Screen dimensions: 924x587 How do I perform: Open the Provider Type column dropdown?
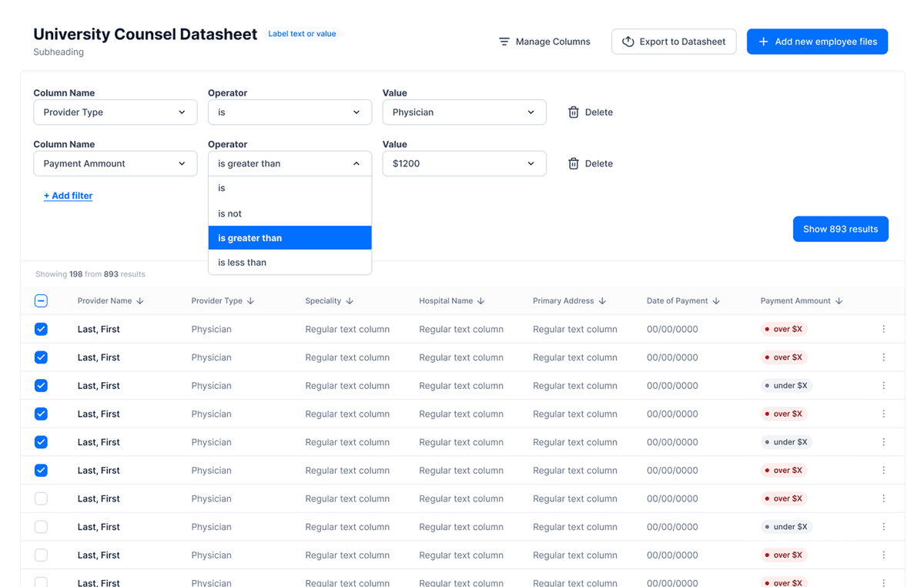point(115,112)
